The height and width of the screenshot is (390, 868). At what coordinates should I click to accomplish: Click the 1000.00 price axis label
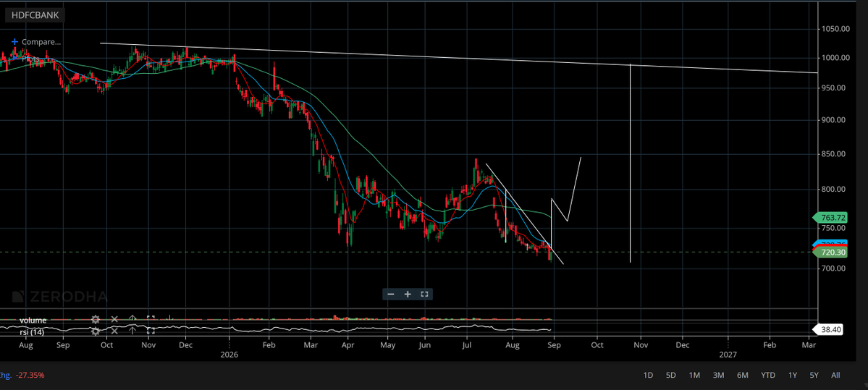coord(835,58)
